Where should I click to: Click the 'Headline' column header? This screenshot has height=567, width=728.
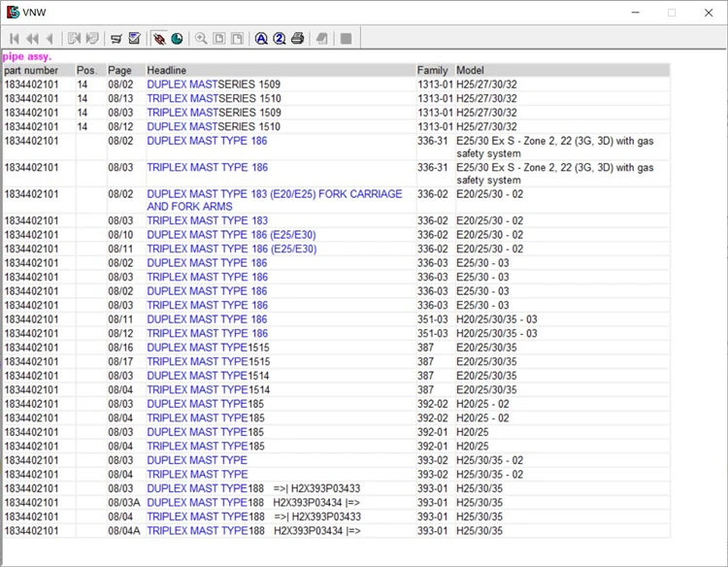pyautogui.click(x=166, y=71)
